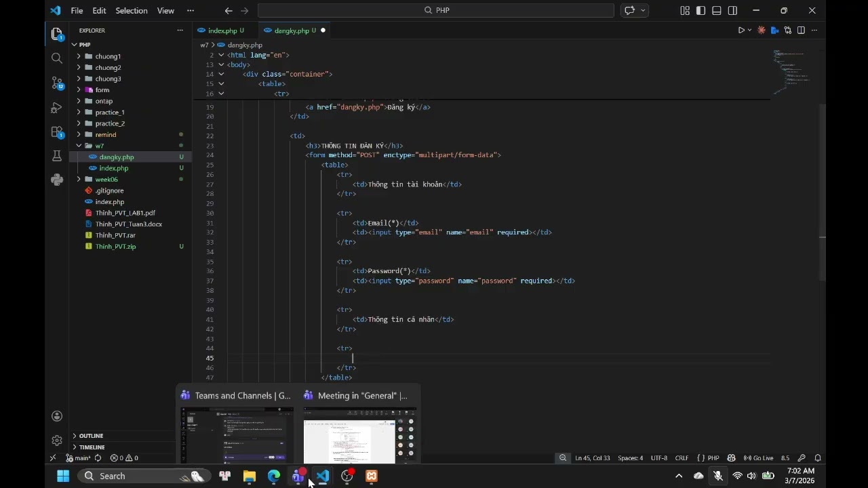The width and height of the screenshot is (868, 488).
Task: Open editor More Actions ellipsis
Action: tap(814, 30)
